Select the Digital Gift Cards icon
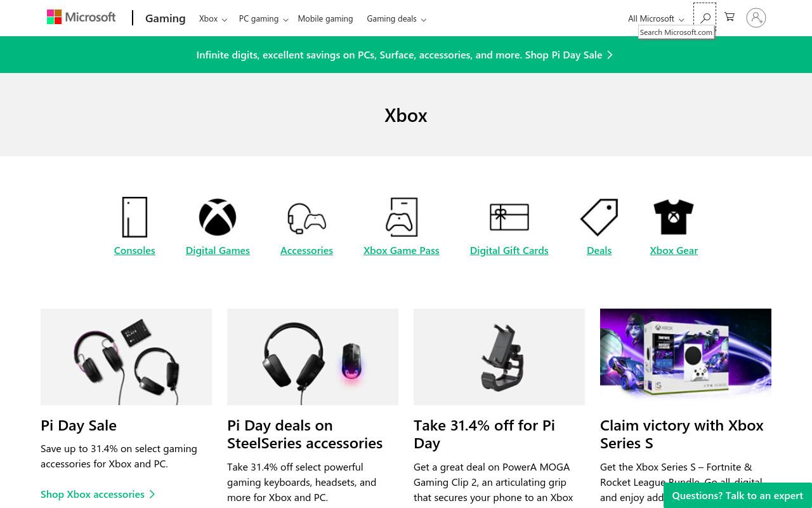The height and width of the screenshot is (508, 812). pyautogui.click(x=509, y=217)
